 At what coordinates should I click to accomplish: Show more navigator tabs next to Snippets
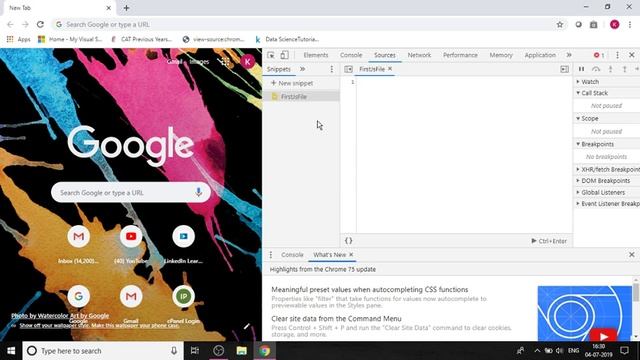pos(302,69)
